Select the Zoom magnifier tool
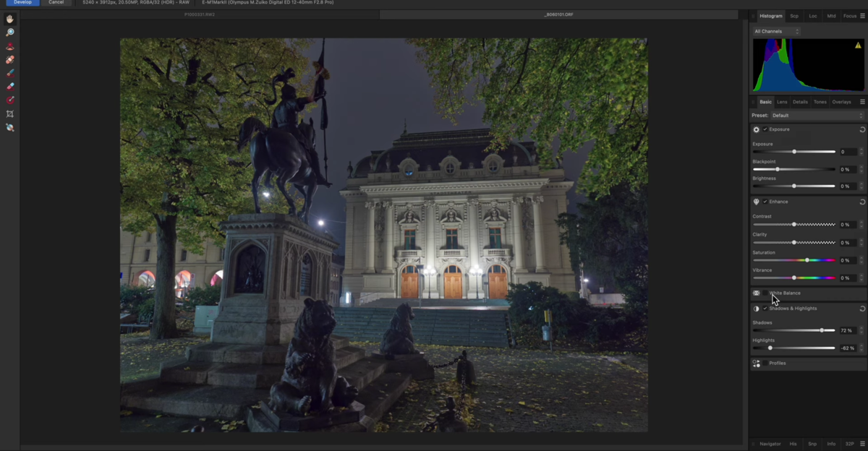The width and height of the screenshot is (868, 451). (x=10, y=33)
